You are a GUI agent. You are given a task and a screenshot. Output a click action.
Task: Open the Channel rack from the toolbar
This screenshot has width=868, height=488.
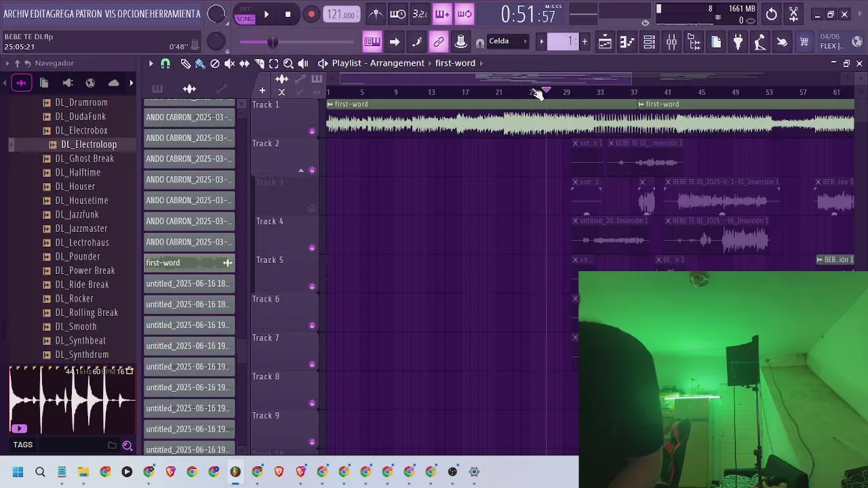point(649,42)
